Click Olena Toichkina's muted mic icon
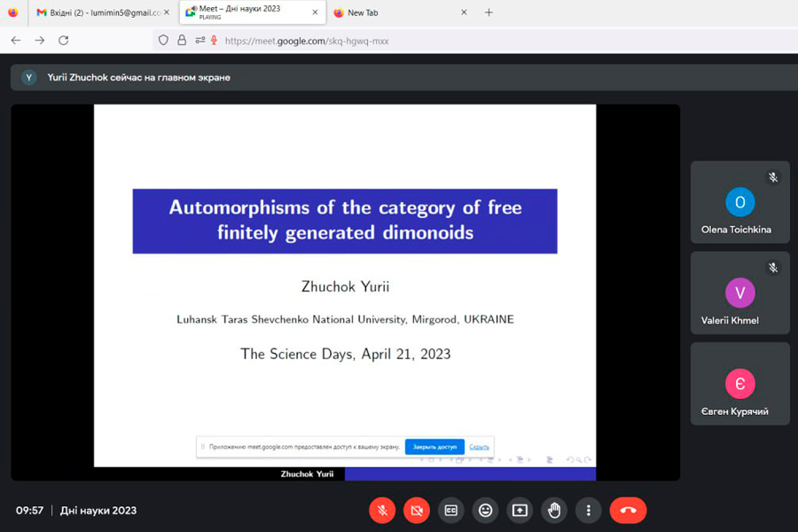798x532 pixels. tap(773, 177)
